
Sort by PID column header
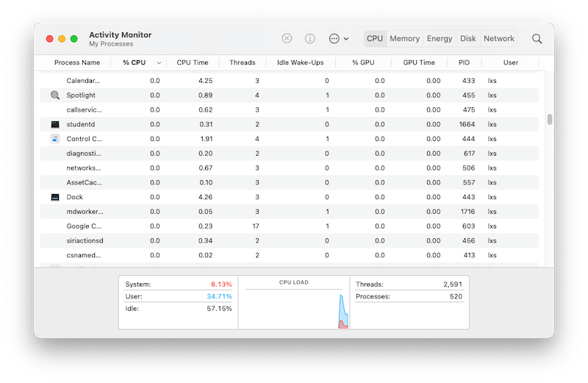pyautogui.click(x=464, y=62)
